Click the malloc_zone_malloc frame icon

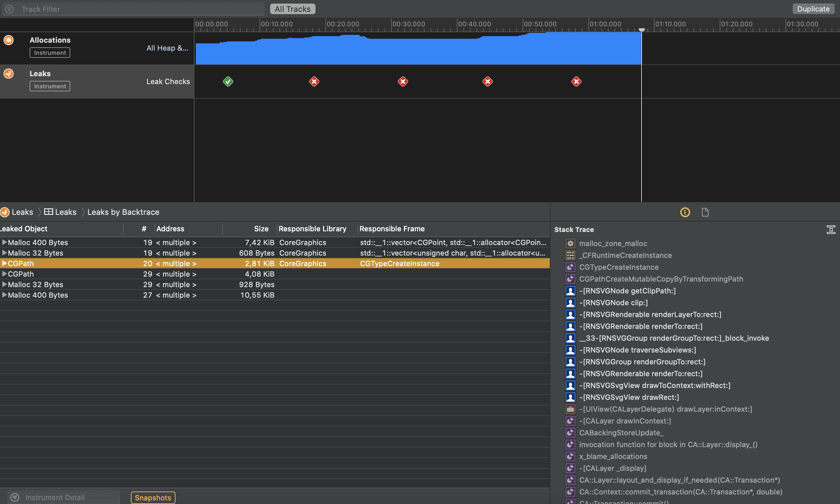tap(570, 243)
